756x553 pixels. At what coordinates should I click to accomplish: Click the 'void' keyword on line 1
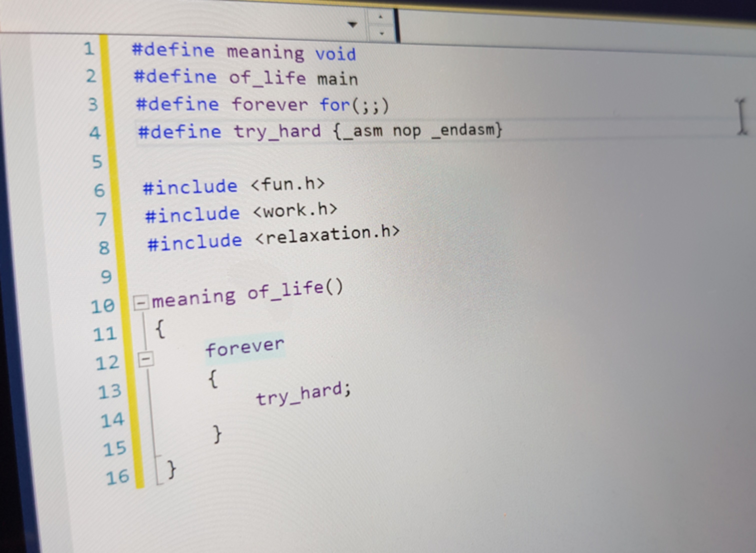tap(335, 54)
